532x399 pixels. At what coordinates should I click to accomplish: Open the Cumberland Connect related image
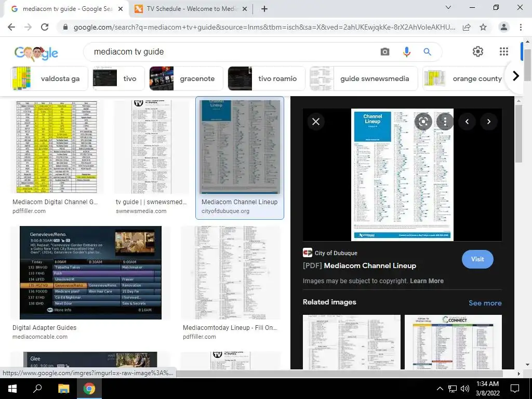(x=453, y=342)
